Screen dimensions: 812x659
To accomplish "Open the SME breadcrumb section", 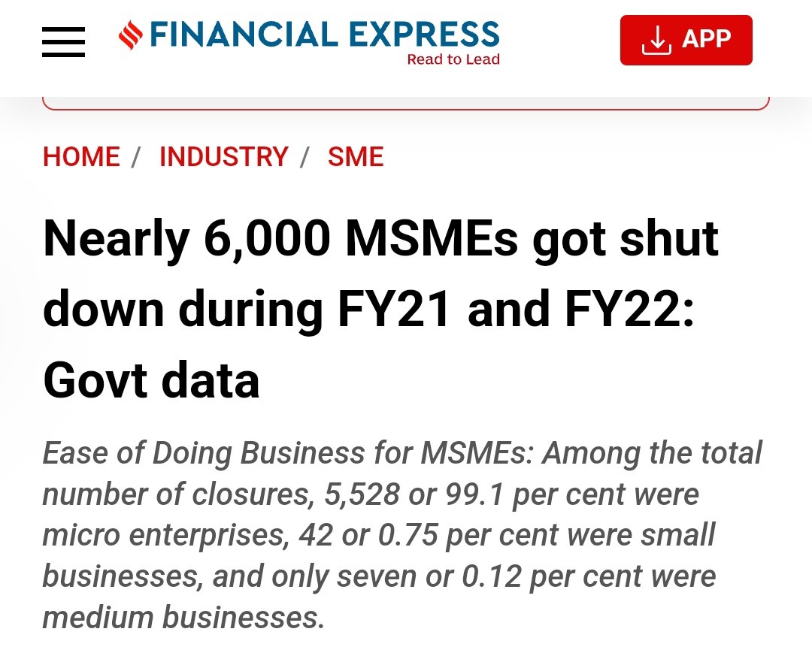I will tap(356, 156).
